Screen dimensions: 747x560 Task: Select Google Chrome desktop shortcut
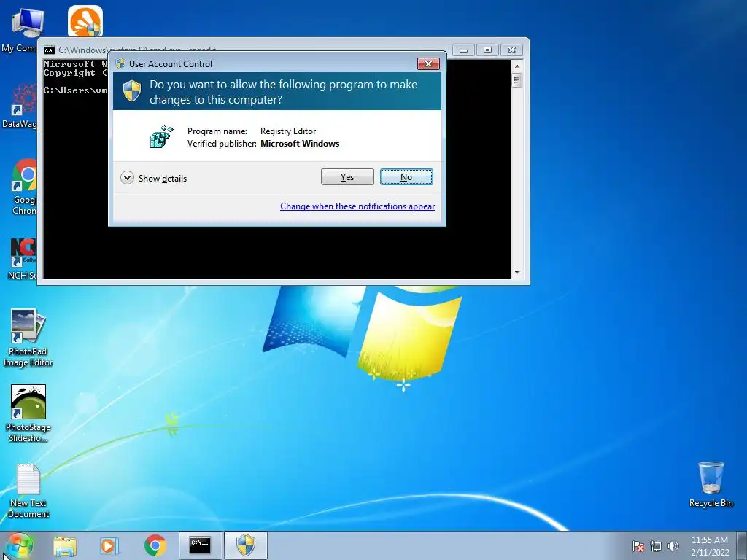coord(24,187)
